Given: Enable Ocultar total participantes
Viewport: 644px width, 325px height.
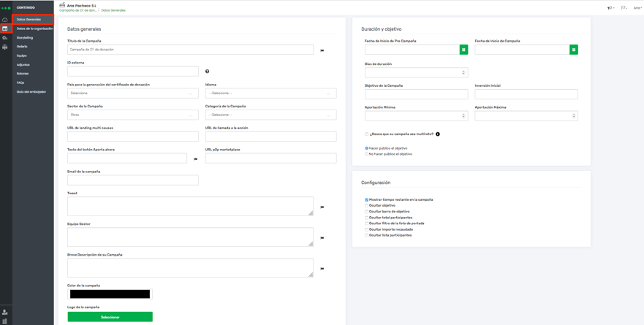Looking at the screenshot, I should click(367, 218).
